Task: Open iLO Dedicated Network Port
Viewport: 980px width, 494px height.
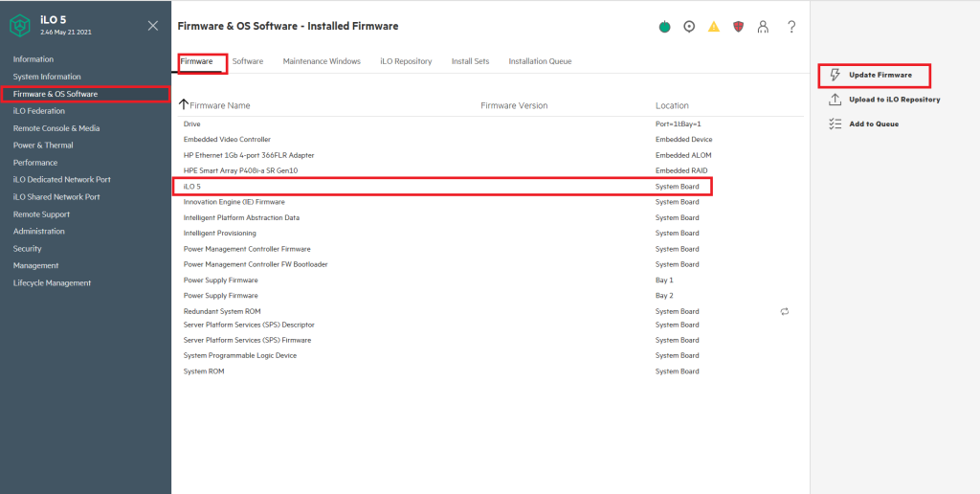Action: pyautogui.click(x=62, y=179)
